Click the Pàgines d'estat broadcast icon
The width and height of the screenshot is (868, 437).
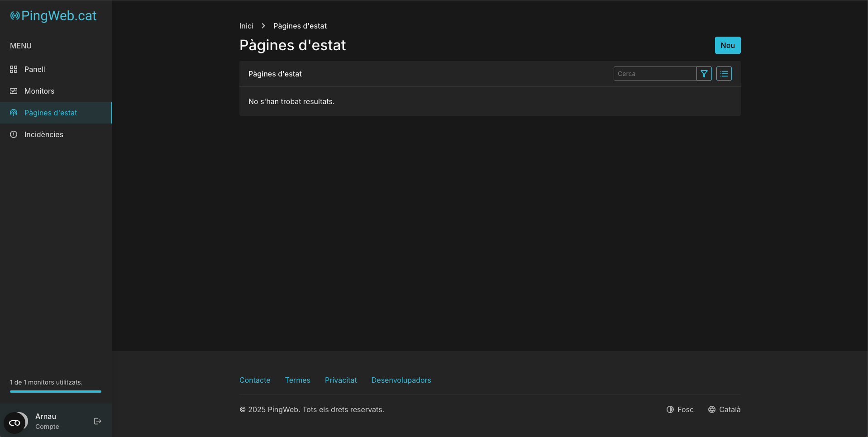tap(14, 113)
